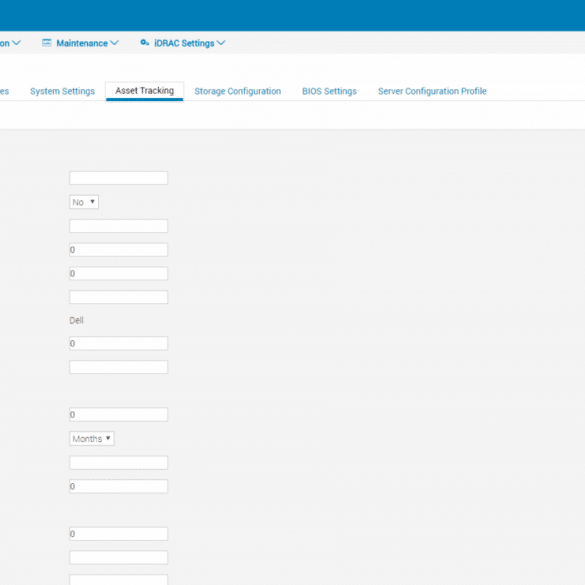
Task: Select the Asset Tracking tab
Action: pos(144,91)
